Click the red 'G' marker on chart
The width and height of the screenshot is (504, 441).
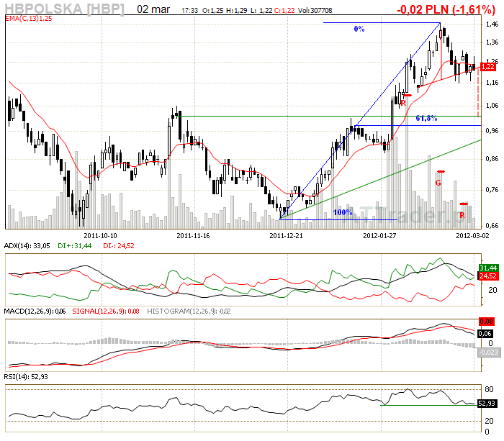tap(438, 183)
